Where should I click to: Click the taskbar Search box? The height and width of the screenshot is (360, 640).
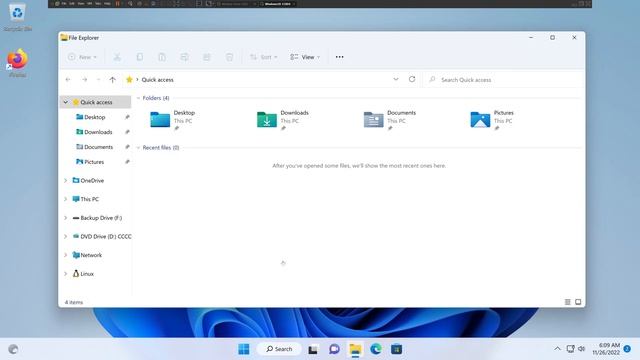[x=280, y=349]
